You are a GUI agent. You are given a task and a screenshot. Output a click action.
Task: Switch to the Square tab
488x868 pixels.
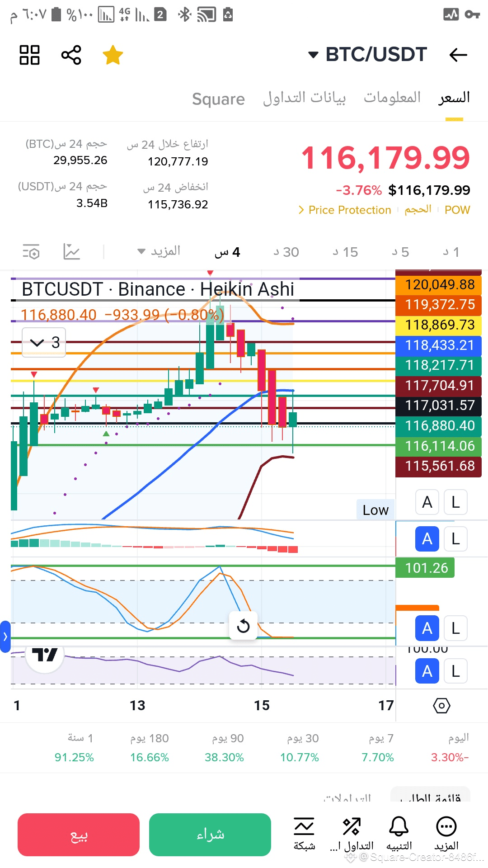click(218, 99)
